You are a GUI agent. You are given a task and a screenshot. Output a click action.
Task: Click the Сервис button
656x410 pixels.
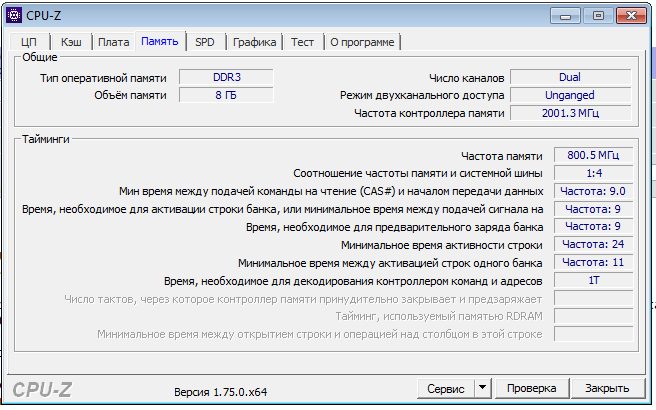(444, 388)
